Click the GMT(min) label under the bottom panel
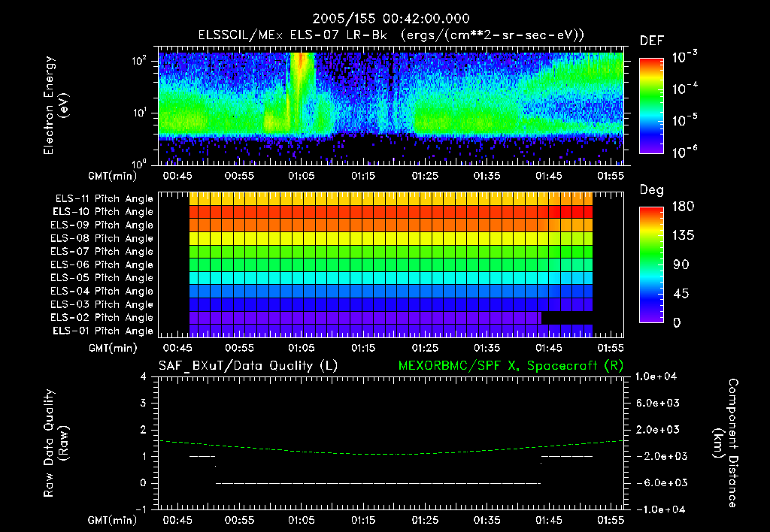The image size is (770, 532). tap(113, 520)
